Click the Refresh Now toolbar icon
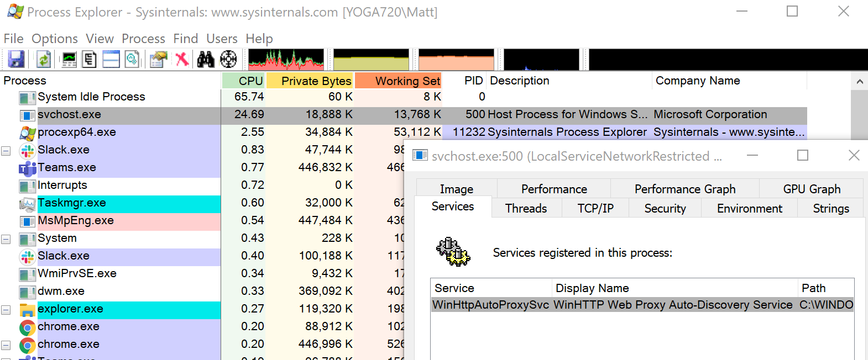The image size is (868, 360). (x=44, y=59)
